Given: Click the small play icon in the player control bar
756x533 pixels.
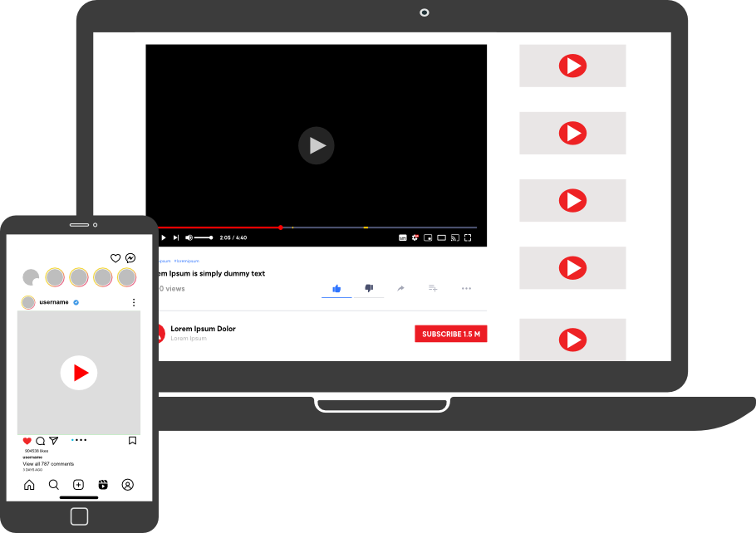Looking at the screenshot, I should (x=164, y=237).
